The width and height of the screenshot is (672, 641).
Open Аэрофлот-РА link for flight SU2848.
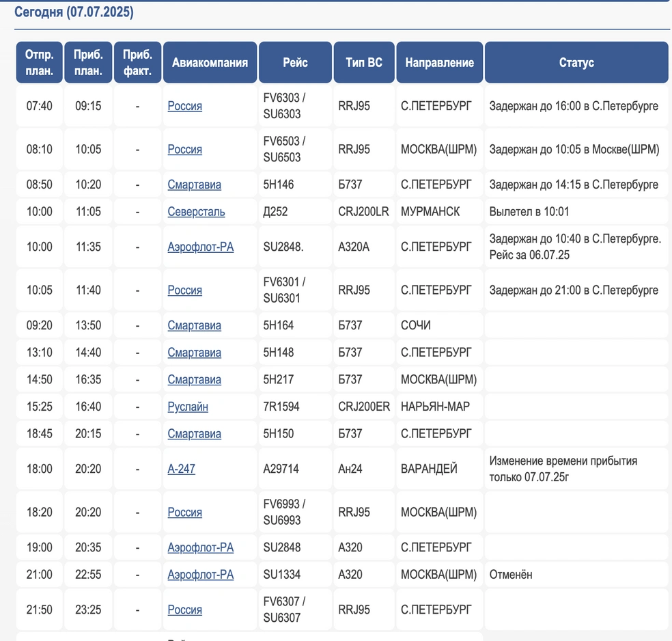[x=200, y=547]
